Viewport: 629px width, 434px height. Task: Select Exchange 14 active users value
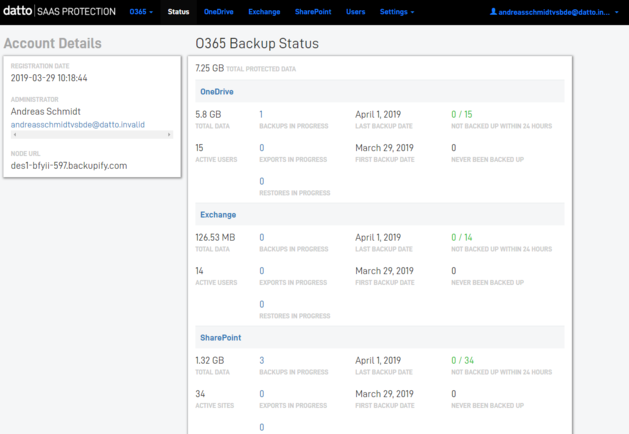pos(199,271)
